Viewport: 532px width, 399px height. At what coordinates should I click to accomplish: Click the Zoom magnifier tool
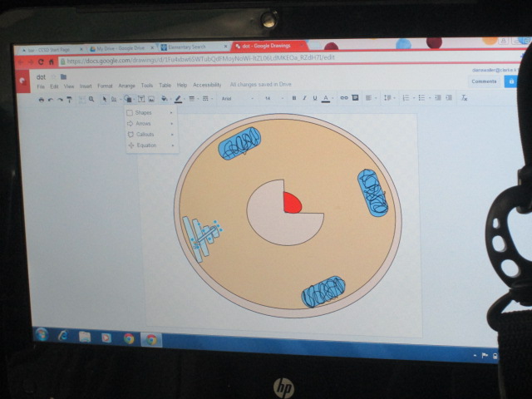coord(91,99)
